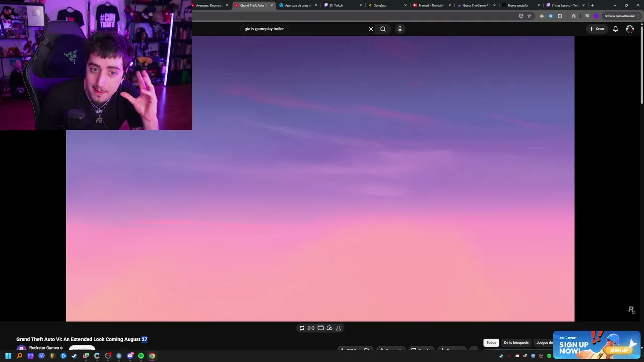This screenshot has width=644, height=362.
Task: Click the audio waves icon below the video
Action: [311, 328]
